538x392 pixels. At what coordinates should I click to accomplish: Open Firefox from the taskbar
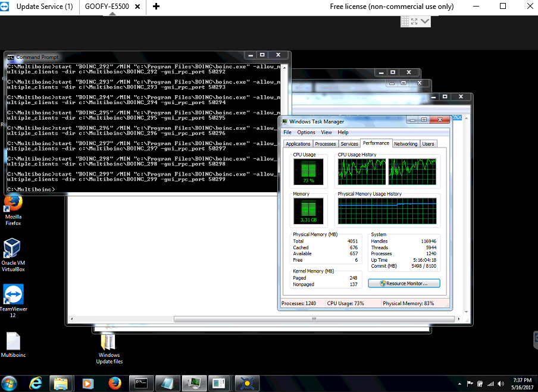[x=115, y=384]
